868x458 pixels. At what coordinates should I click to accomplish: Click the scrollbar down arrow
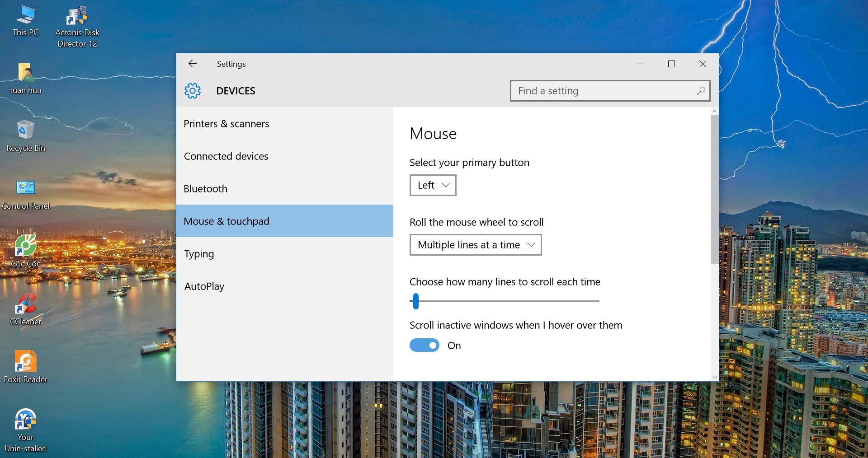click(x=714, y=377)
